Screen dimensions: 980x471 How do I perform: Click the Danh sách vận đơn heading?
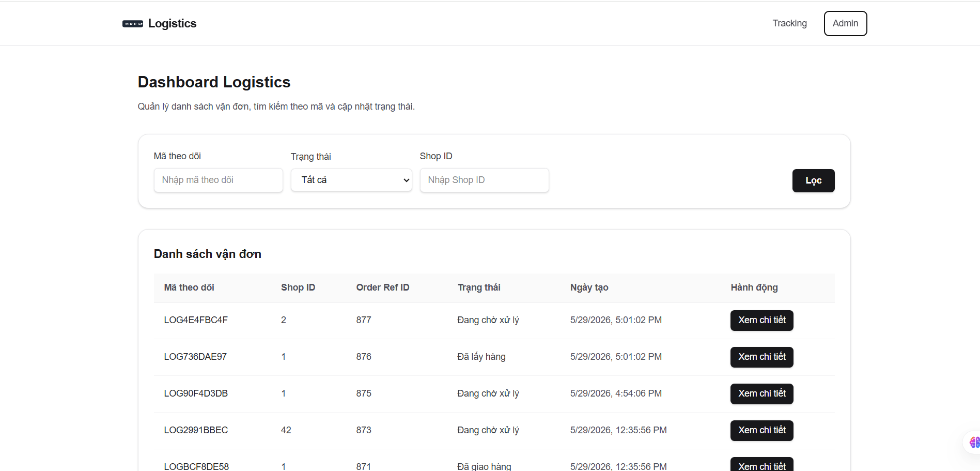(208, 254)
